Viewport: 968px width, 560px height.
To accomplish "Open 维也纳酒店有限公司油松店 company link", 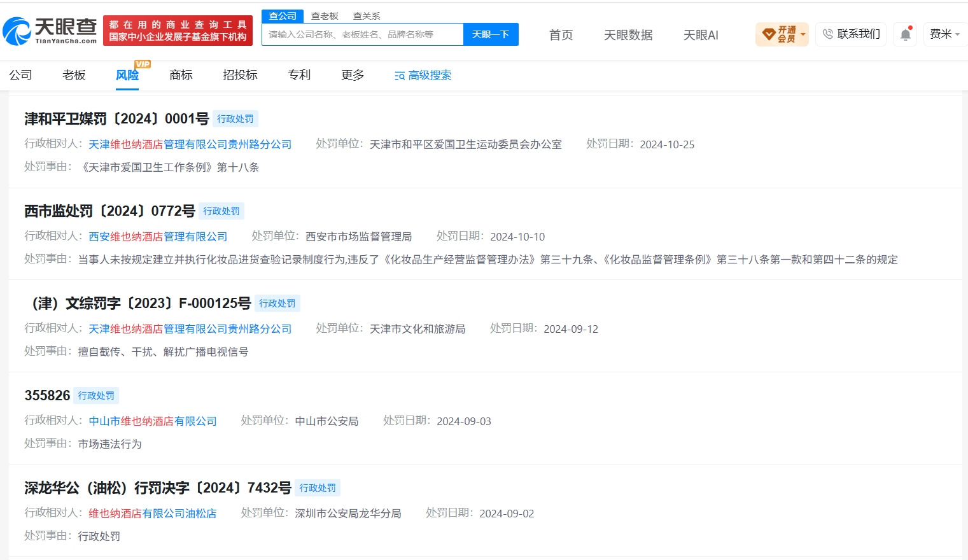I will 153,514.
